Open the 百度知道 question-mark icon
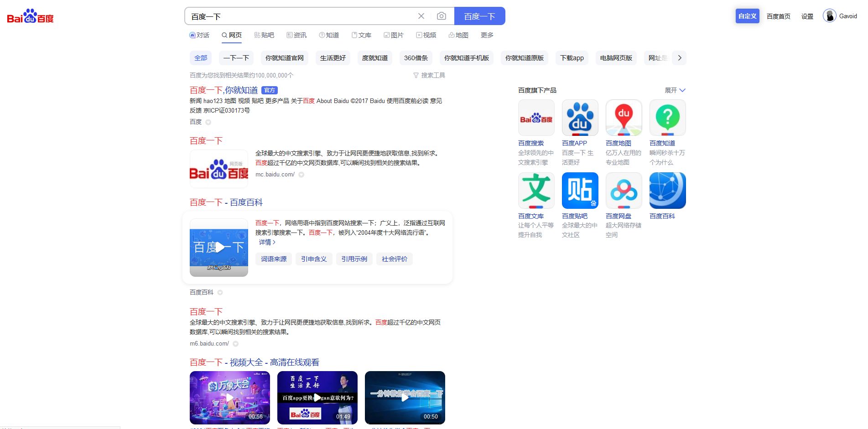The image size is (868, 429). coord(668,118)
